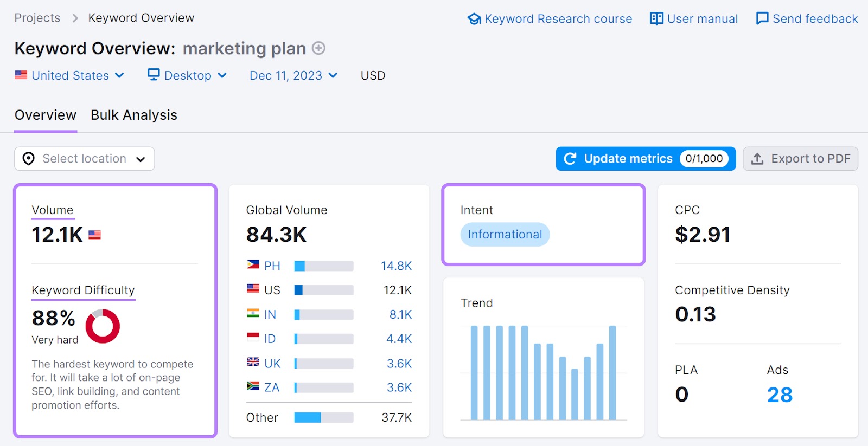Viewport: 868px width, 446px height.
Task: Click the South Africa flag icon
Action: pyautogui.click(x=253, y=386)
